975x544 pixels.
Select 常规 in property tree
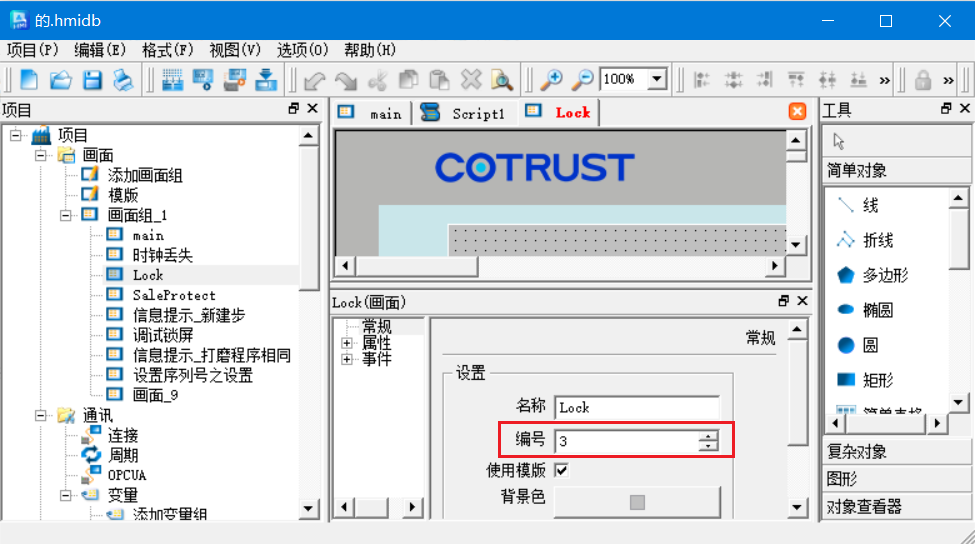tap(377, 326)
